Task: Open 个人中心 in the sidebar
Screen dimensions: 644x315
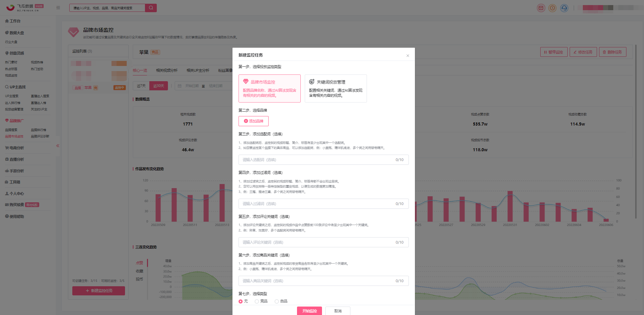Action: (15, 194)
